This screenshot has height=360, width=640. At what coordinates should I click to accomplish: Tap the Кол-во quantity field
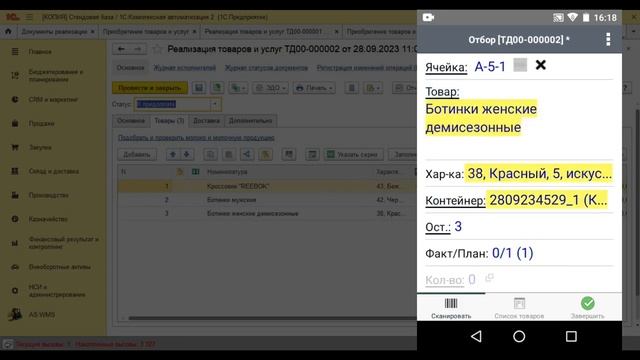pos(471,280)
